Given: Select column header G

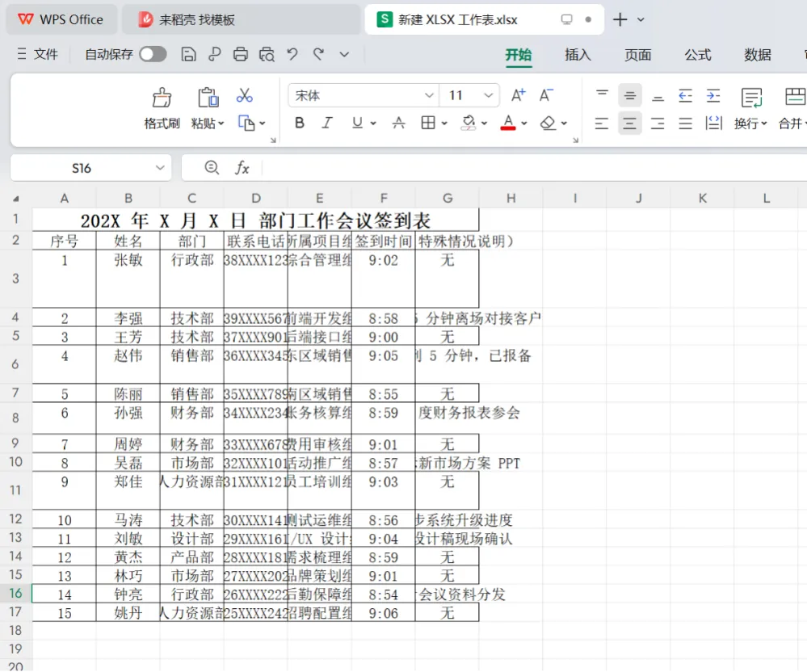Looking at the screenshot, I should (448, 198).
